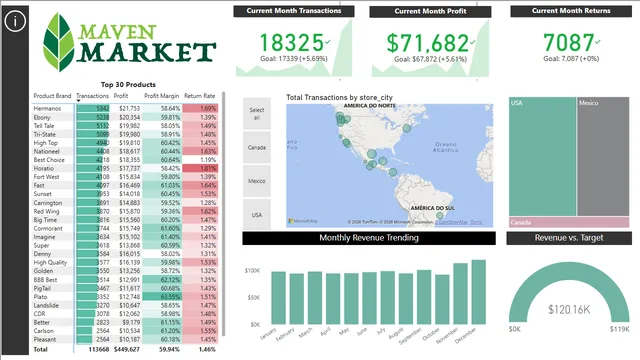The image size is (640, 360).
Task: Sort table by Profit Margin header
Action: (162, 96)
